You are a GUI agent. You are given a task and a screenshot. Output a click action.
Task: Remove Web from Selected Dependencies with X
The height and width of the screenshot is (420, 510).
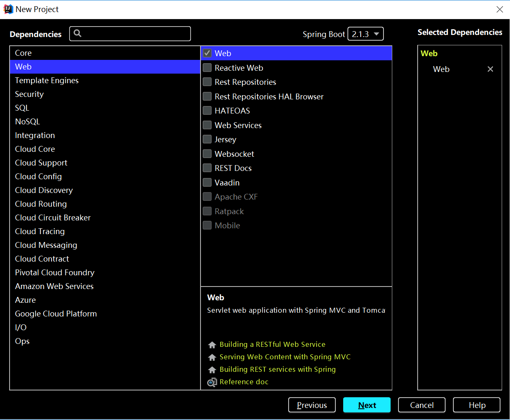click(490, 69)
